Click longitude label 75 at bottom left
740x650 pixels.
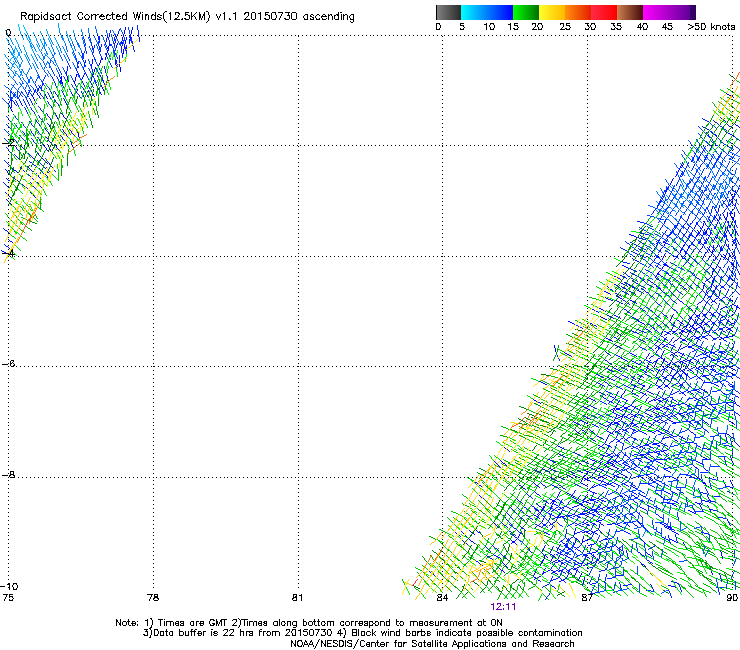tap(8, 598)
